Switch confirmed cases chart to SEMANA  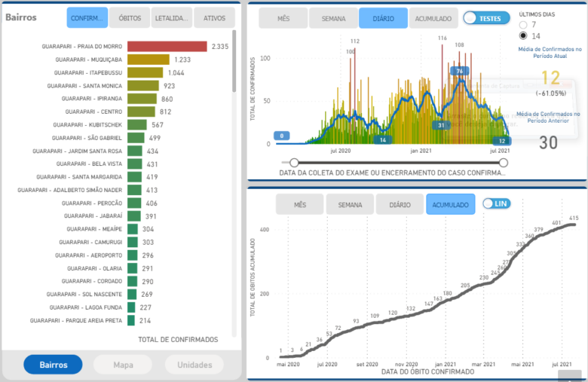pyautogui.click(x=333, y=18)
